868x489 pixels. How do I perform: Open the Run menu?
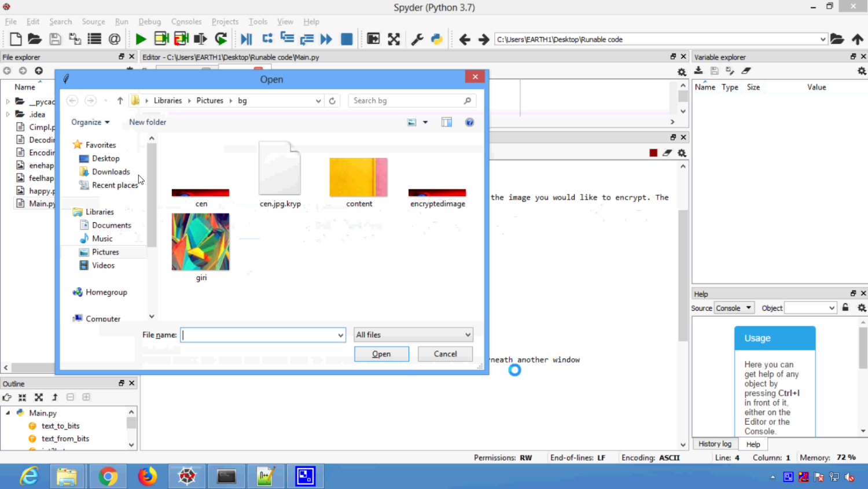tap(122, 21)
